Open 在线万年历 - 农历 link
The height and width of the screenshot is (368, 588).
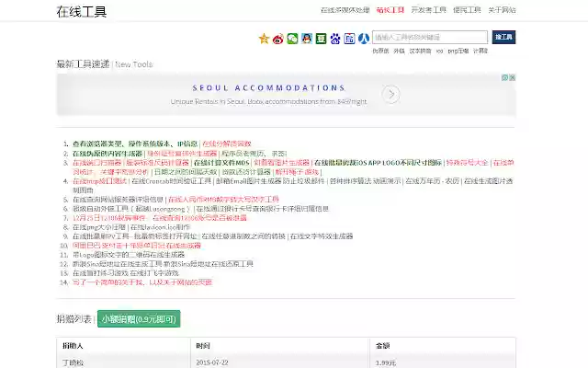(x=433, y=181)
